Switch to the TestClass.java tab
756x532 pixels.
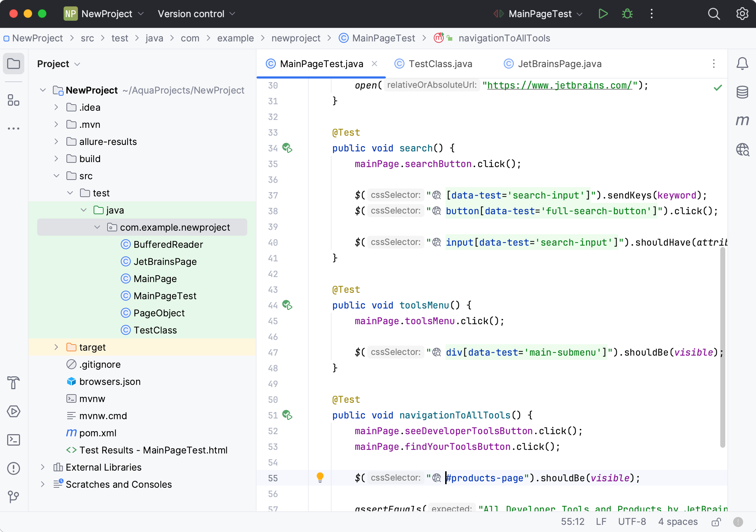[x=440, y=64]
